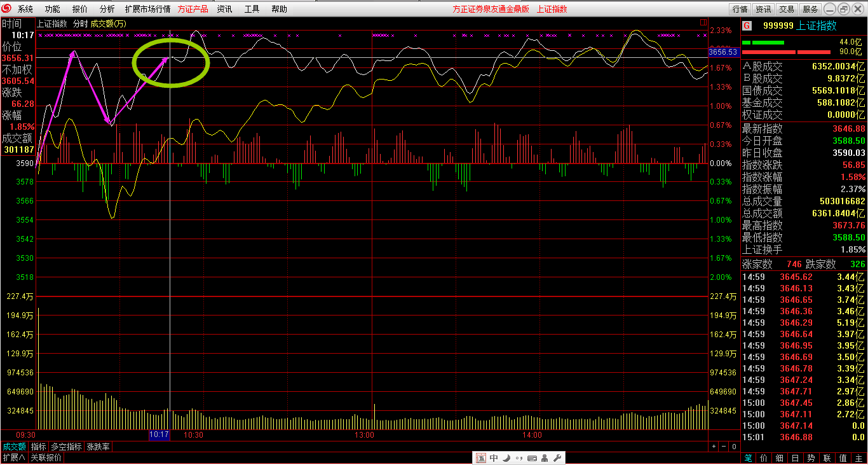
Task: Click the red G badge beside 999999
Action: tap(747, 25)
